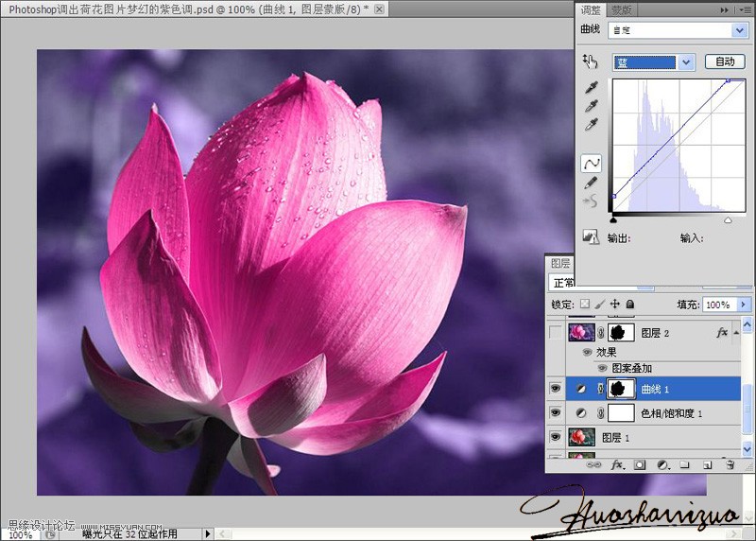Select the 图层 1 layer name

click(x=616, y=437)
